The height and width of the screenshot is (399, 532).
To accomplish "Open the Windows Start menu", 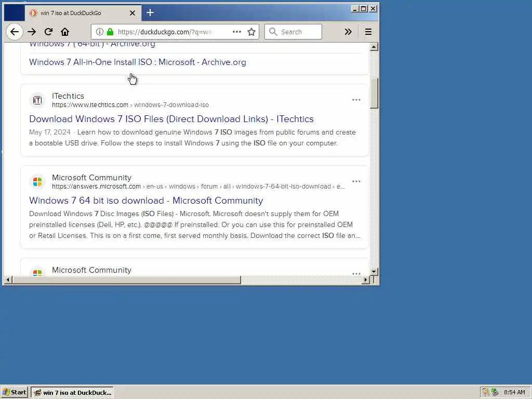I will [x=14, y=392].
